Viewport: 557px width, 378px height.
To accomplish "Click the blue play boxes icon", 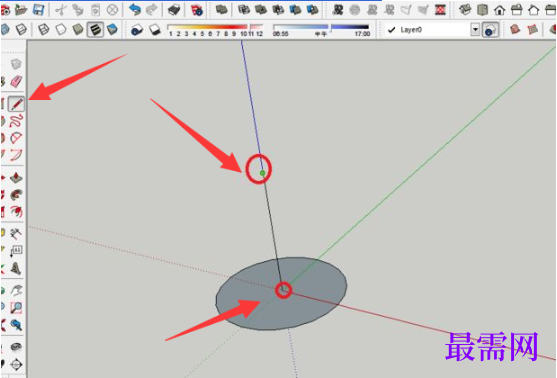I will point(313,10).
